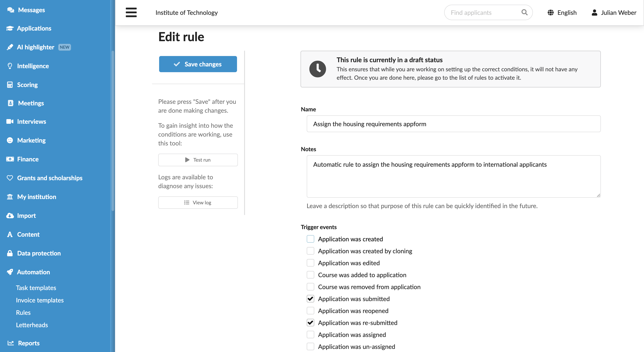Viewport: 644px width, 352px height.
Task: Check 'Application was edited' trigger
Action: click(x=310, y=263)
